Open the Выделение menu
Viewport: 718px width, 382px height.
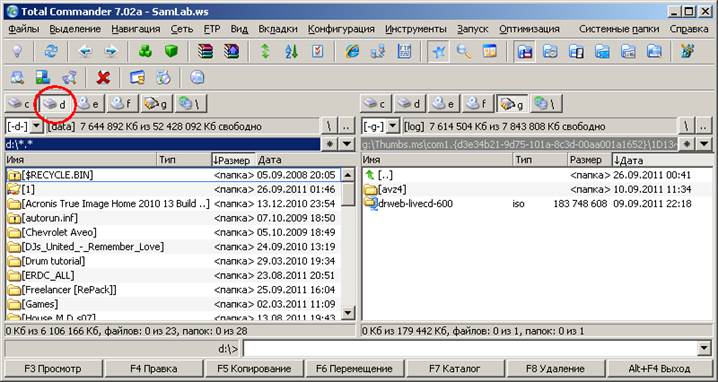pyautogui.click(x=75, y=29)
